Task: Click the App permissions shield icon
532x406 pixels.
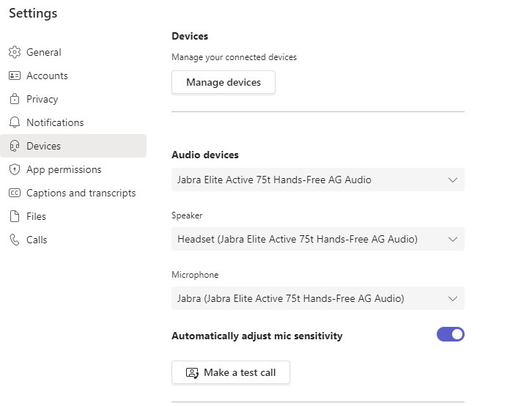Action: click(15, 169)
